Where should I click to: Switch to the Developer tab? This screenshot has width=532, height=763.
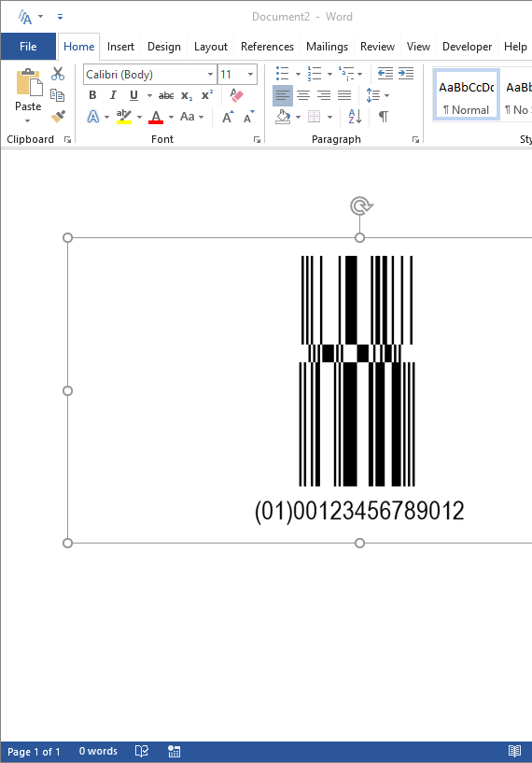pyautogui.click(x=467, y=47)
